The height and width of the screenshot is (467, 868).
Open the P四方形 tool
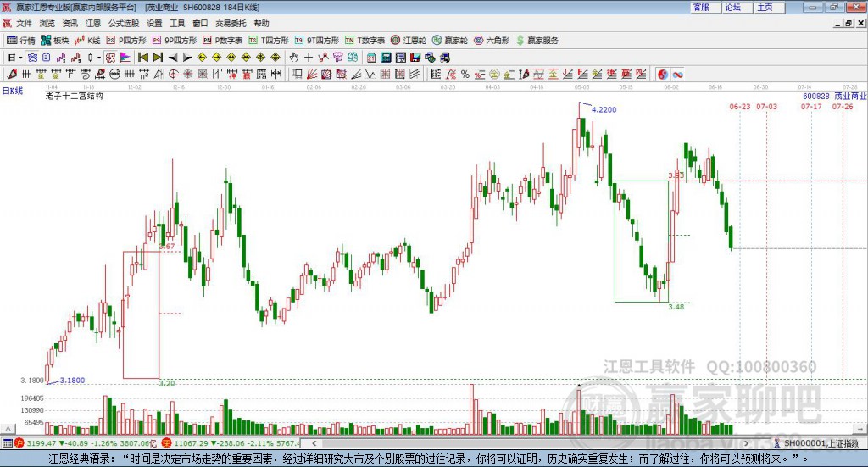click(126, 41)
